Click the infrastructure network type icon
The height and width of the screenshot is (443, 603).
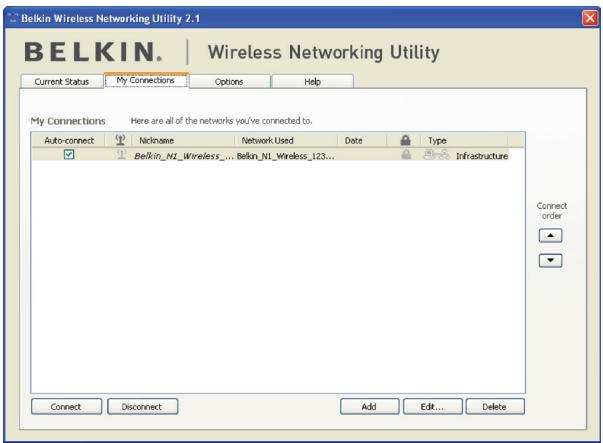(436, 155)
